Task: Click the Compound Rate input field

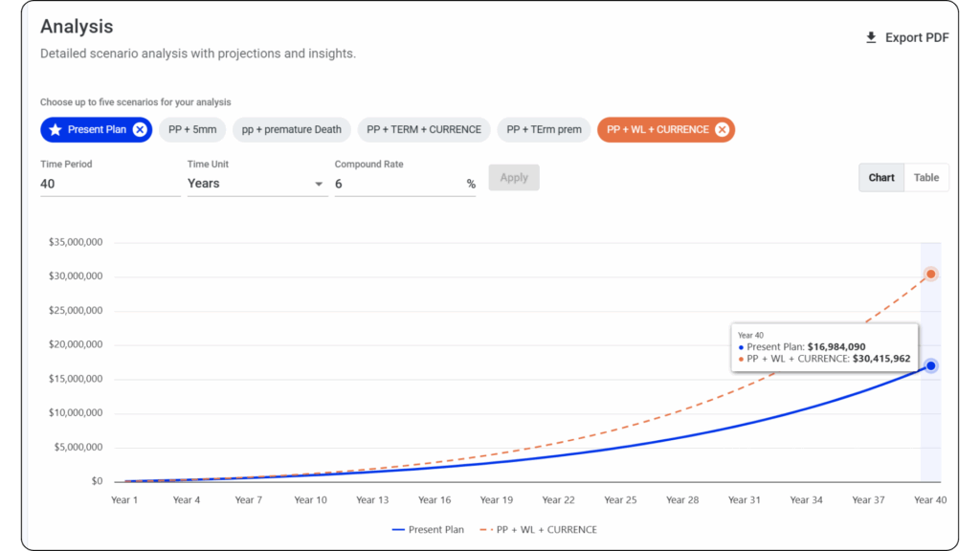Action: [x=397, y=184]
